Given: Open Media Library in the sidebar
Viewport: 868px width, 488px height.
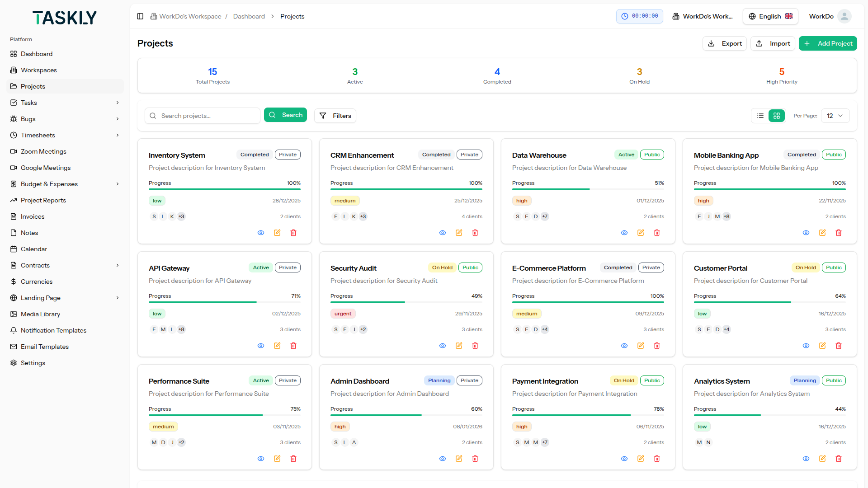Looking at the screenshot, I should (x=65, y=314).
